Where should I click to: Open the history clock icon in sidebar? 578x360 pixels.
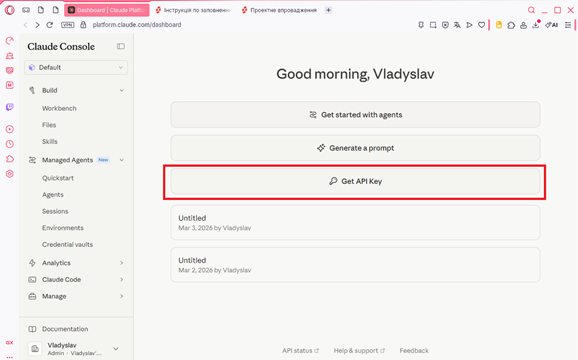coord(10,144)
